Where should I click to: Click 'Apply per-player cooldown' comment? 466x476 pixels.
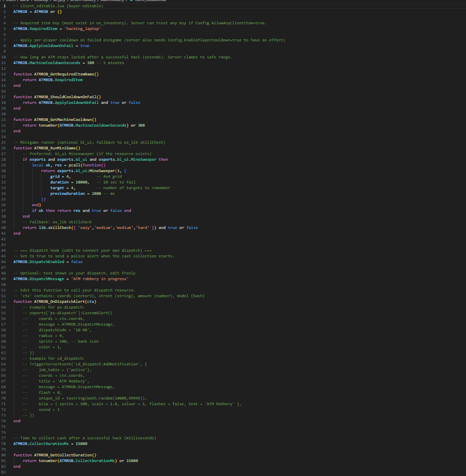[x=149, y=40]
